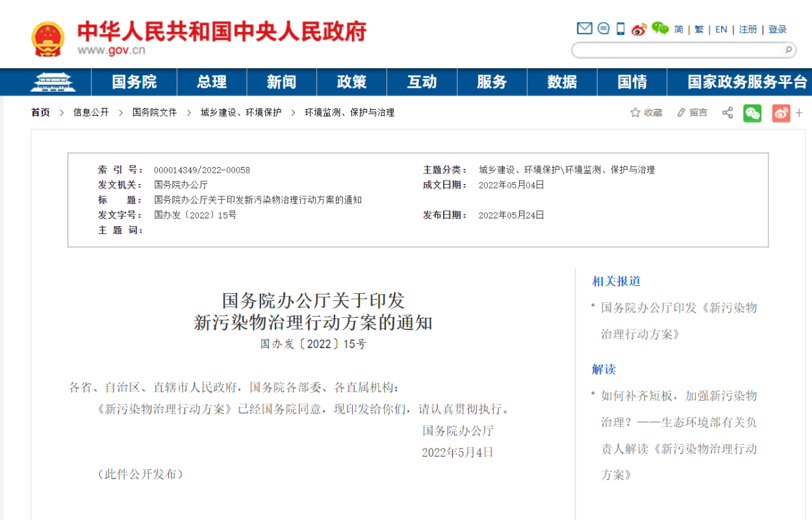Image resolution: width=812 pixels, height=520 pixels.
Task: Click the pencil 留言 message icon
Action: point(681,112)
